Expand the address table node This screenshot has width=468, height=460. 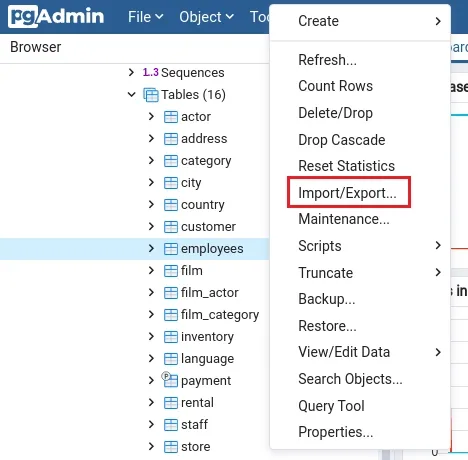(151, 138)
